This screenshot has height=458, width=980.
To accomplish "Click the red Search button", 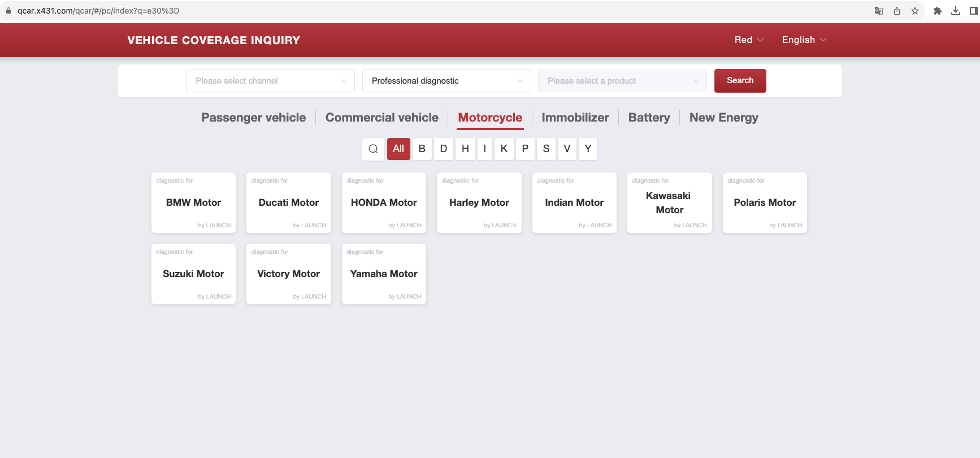I will pyautogui.click(x=740, y=81).
